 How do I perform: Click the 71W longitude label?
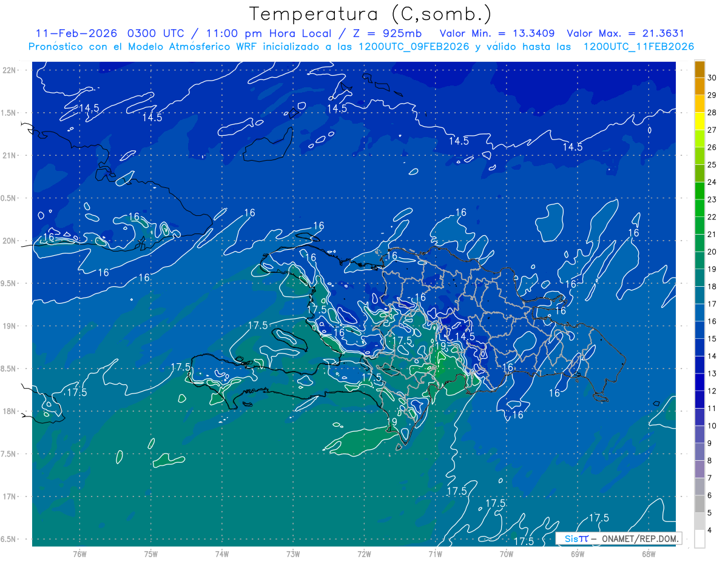(435, 554)
